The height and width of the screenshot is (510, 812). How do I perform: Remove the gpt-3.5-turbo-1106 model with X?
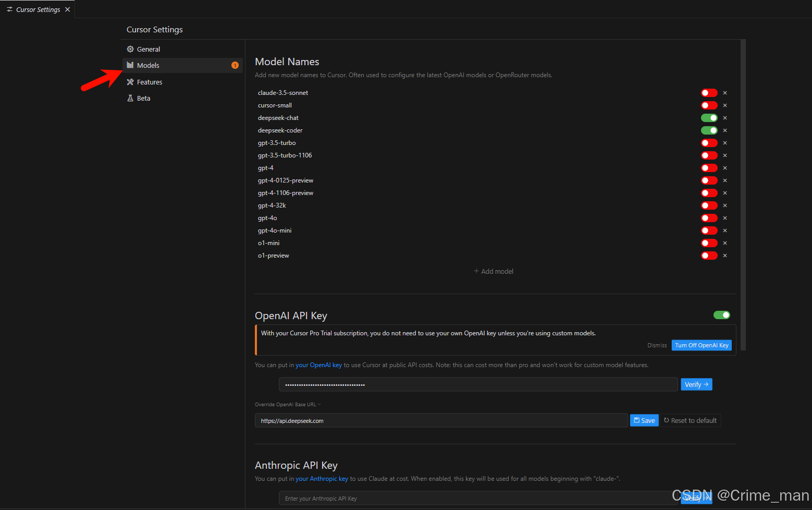pyautogui.click(x=725, y=155)
